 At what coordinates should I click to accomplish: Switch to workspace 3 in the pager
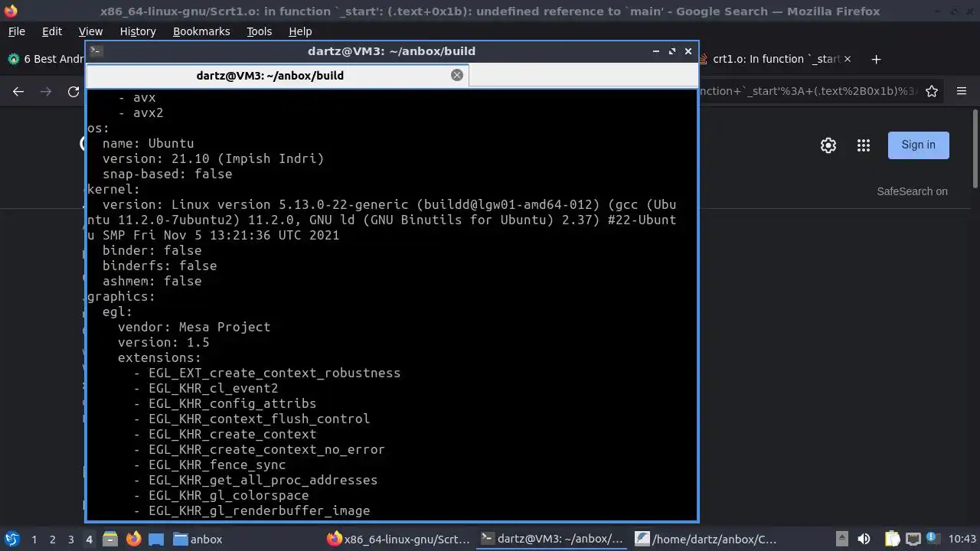tap(70, 540)
